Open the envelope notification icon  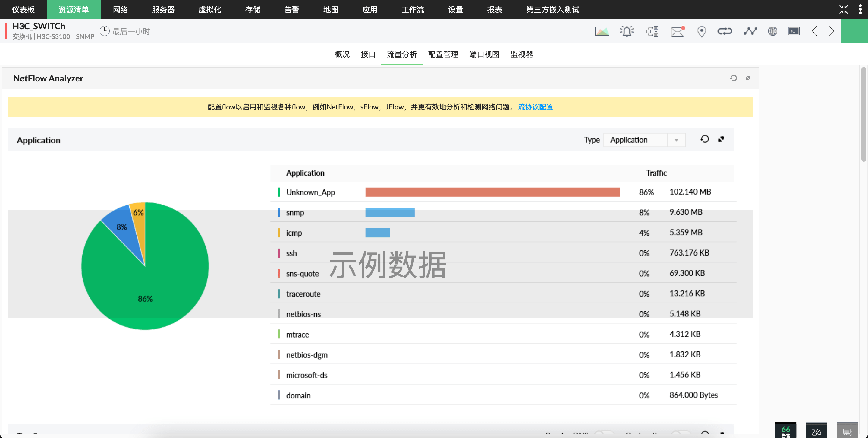677,31
